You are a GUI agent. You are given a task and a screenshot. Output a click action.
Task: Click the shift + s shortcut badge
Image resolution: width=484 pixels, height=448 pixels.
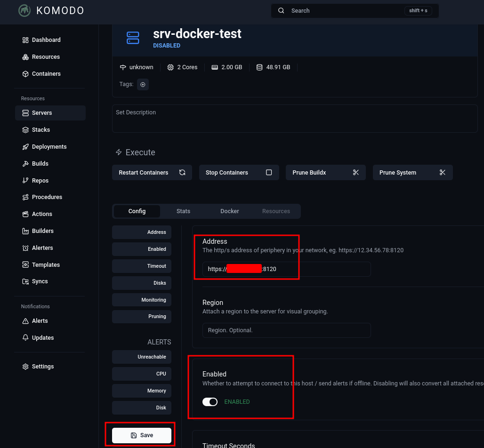418,11
